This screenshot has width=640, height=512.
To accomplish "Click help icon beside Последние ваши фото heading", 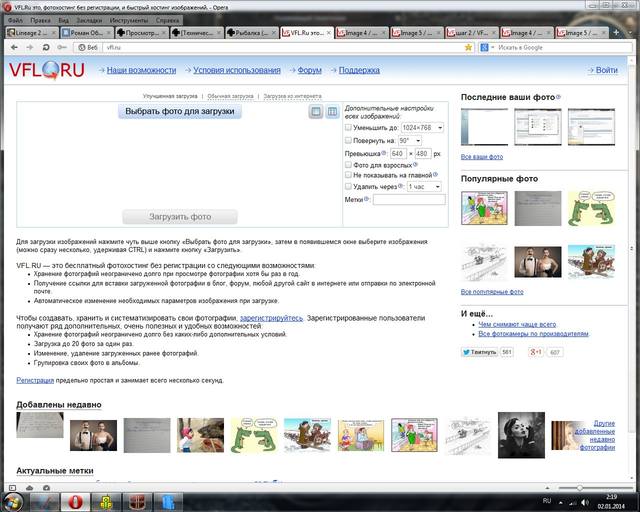I will (558, 97).
